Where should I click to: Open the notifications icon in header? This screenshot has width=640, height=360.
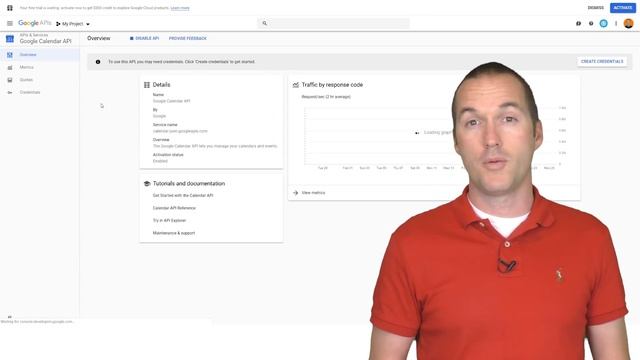point(578,24)
